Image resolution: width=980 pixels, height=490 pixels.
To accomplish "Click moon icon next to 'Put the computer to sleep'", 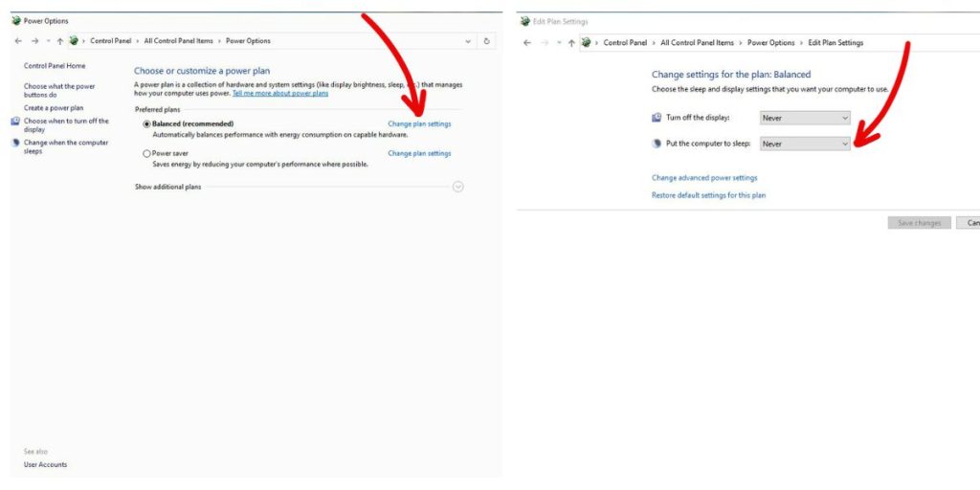I will (657, 144).
